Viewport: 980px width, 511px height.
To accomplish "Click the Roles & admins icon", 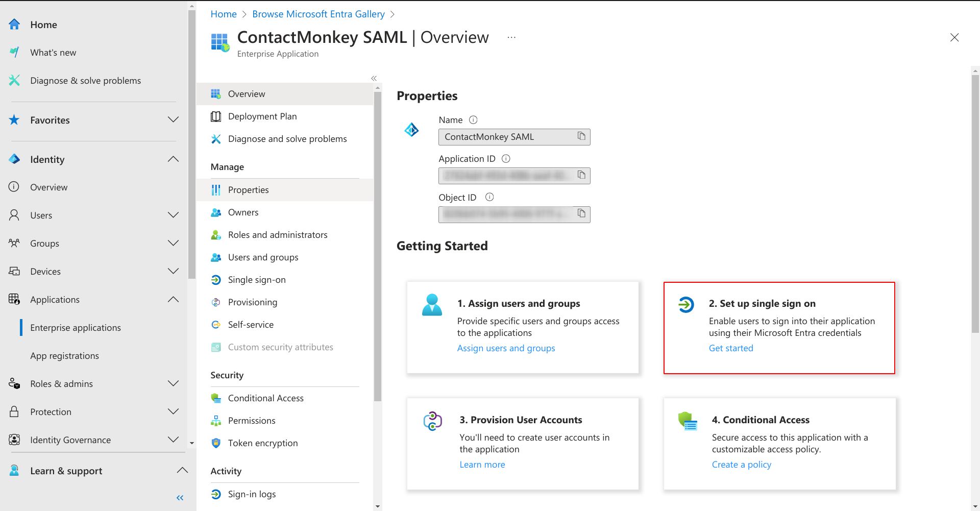I will pos(14,384).
